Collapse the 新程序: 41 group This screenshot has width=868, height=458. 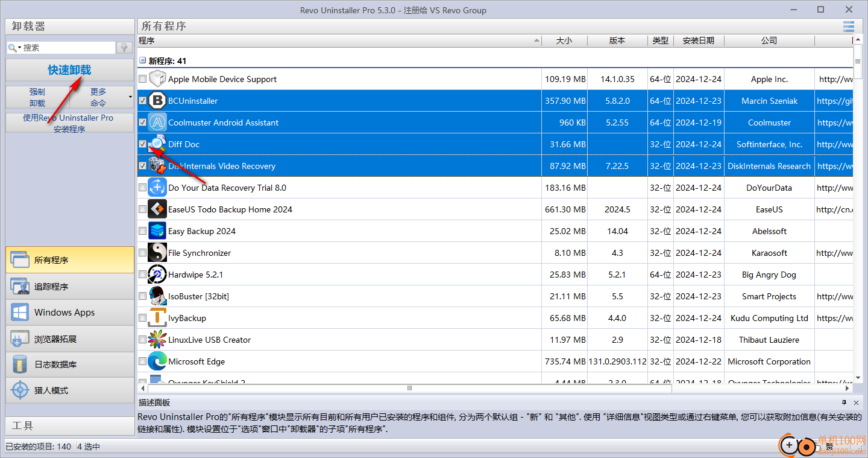[x=143, y=61]
